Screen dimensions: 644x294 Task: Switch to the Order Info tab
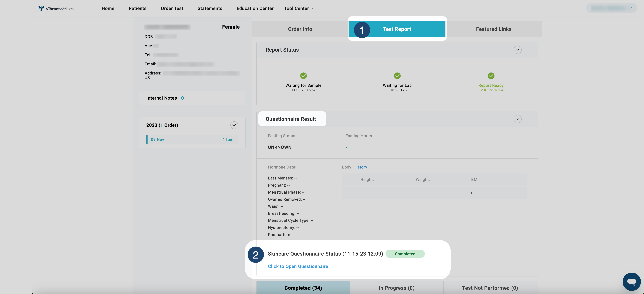(x=300, y=29)
